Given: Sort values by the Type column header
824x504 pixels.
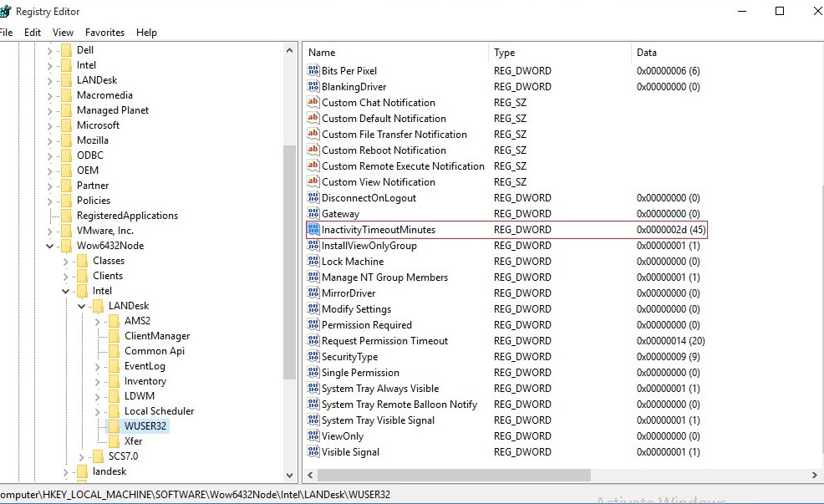Looking at the screenshot, I should point(505,52).
